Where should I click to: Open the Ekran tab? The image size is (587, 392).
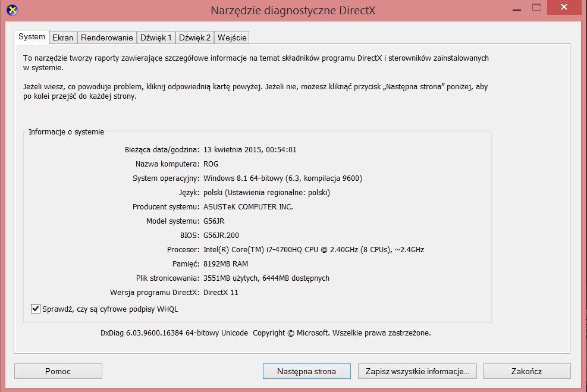pos(62,37)
